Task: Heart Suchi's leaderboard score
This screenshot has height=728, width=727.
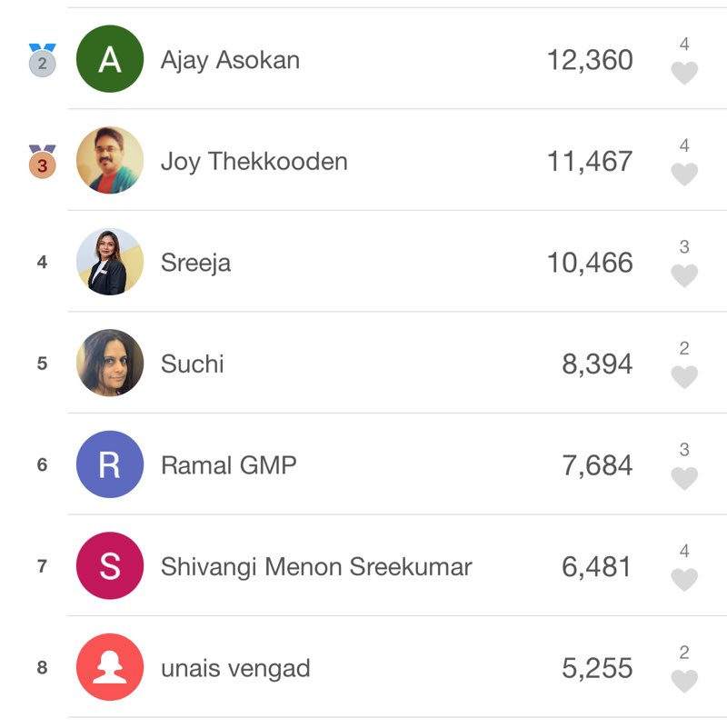Action: pyautogui.click(x=684, y=376)
